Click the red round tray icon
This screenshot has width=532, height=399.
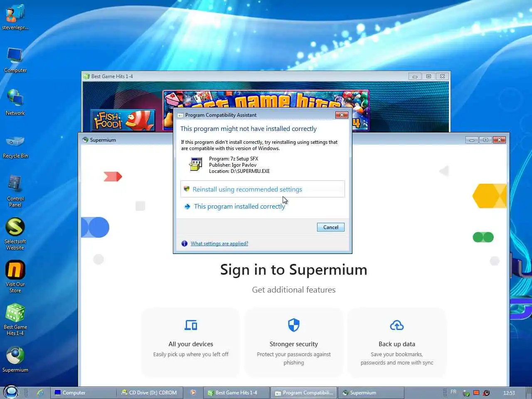coord(486,392)
